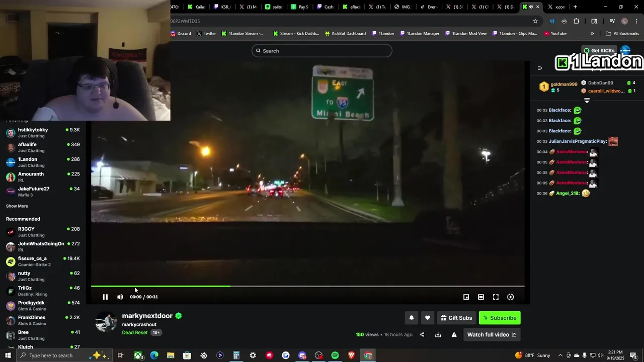Open browser extensions puzzle icon

coord(577,21)
